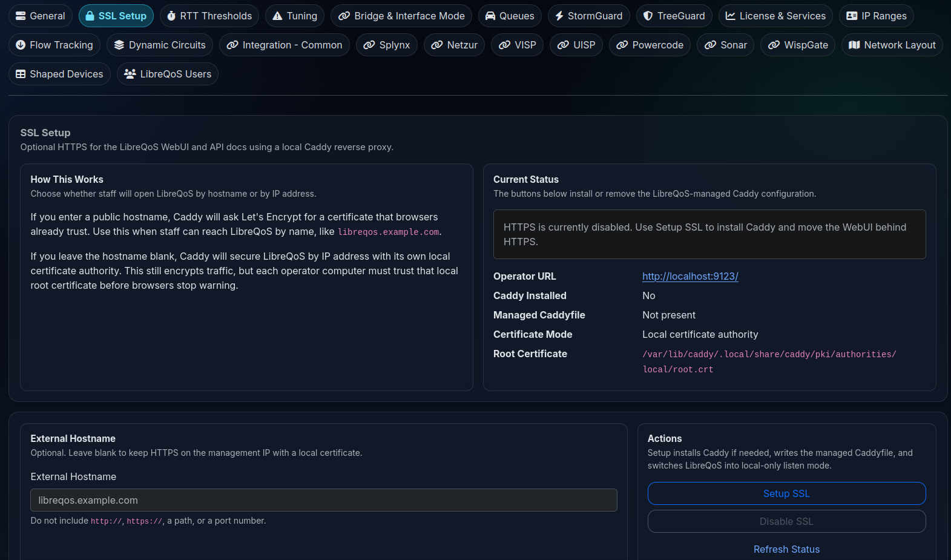Click the car icon on Queues
The width and height of the screenshot is (951, 560).
[490, 16]
